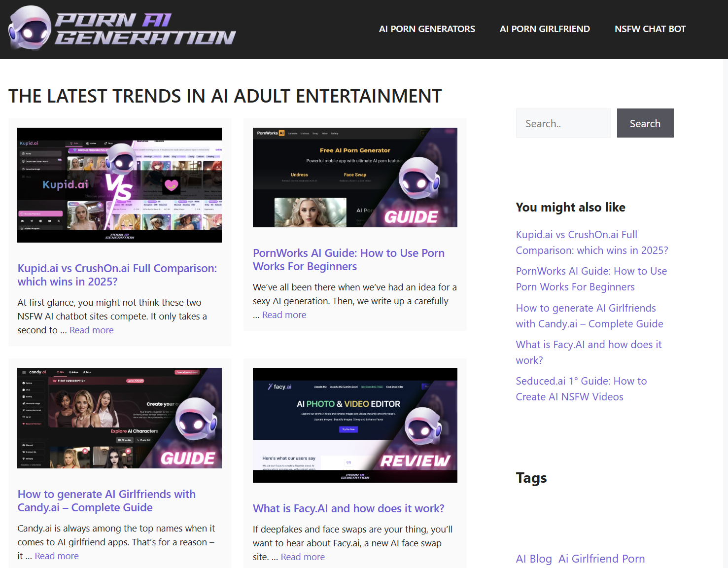The width and height of the screenshot is (728, 568).
Task: Select the NSFW Chat Bot menu item
Action: click(650, 29)
